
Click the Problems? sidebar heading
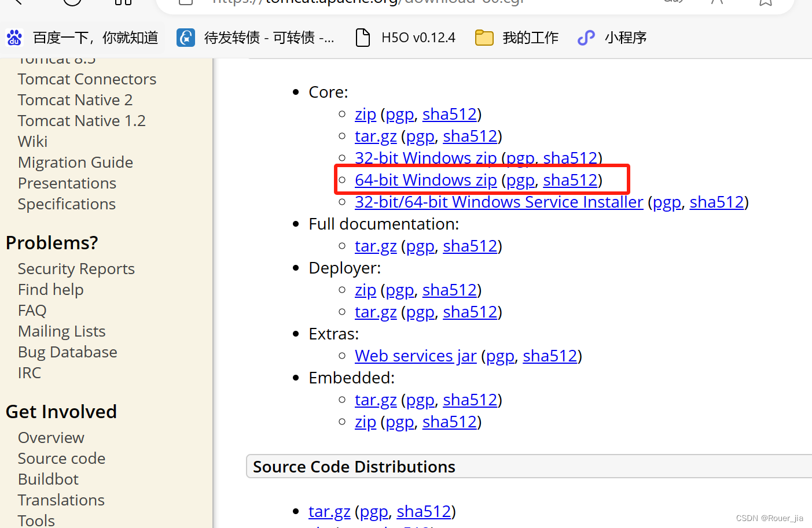52,243
